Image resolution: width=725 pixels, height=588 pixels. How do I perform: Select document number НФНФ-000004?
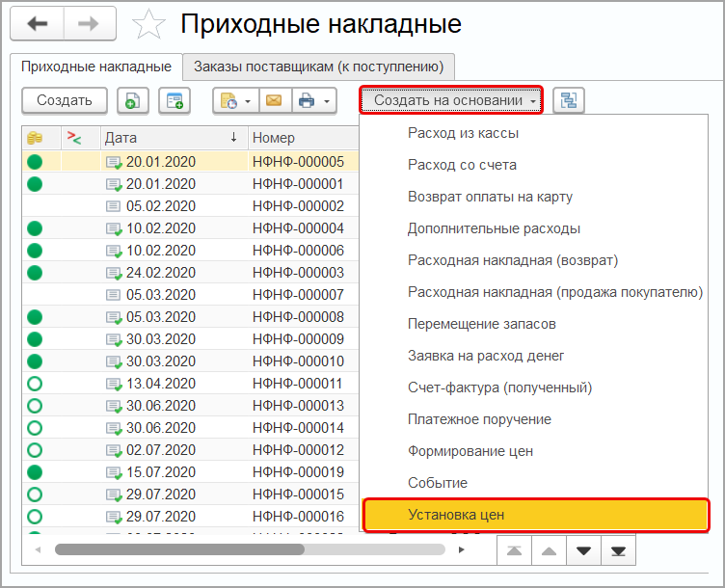[x=298, y=228]
